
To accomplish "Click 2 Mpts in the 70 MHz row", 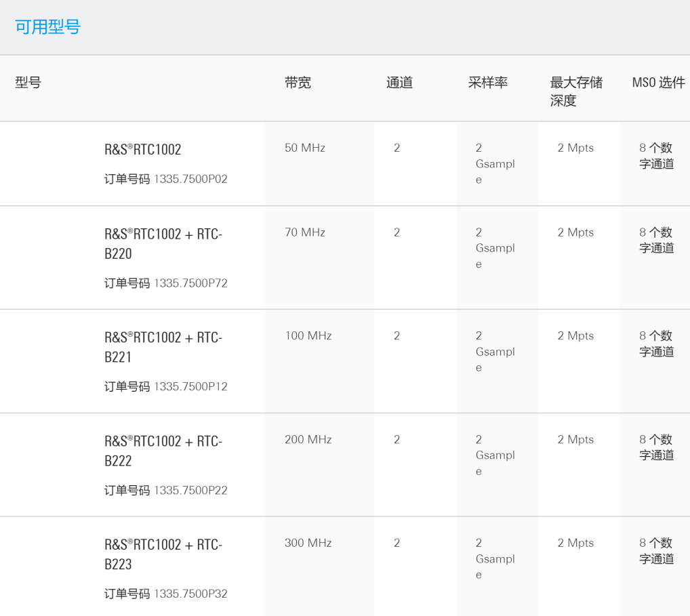I will (x=575, y=232).
